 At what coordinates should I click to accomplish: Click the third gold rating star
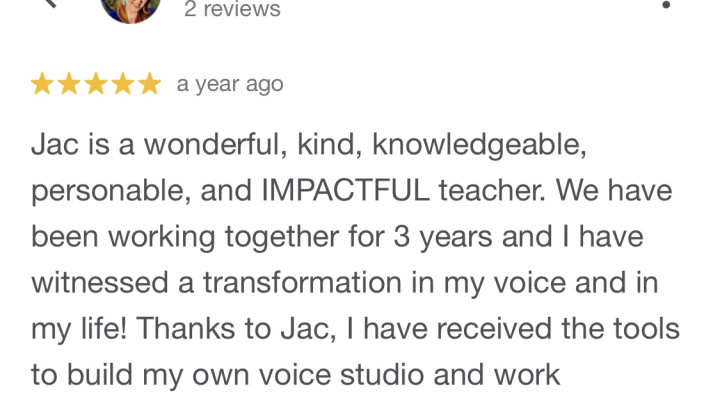pyautogui.click(x=96, y=85)
